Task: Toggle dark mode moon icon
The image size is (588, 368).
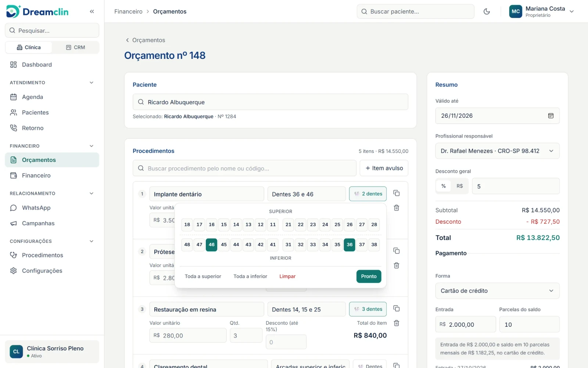Action: tap(487, 11)
